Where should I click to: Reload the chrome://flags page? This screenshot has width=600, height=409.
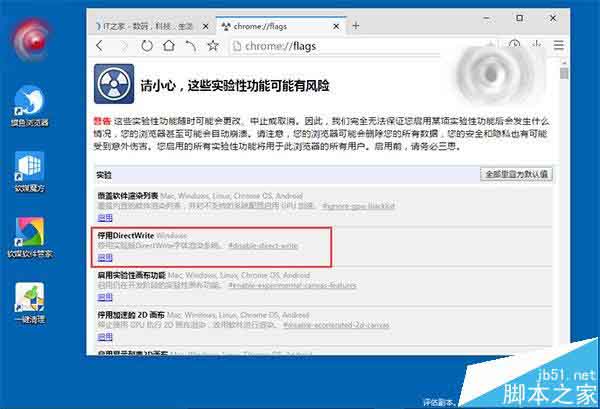pos(147,46)
